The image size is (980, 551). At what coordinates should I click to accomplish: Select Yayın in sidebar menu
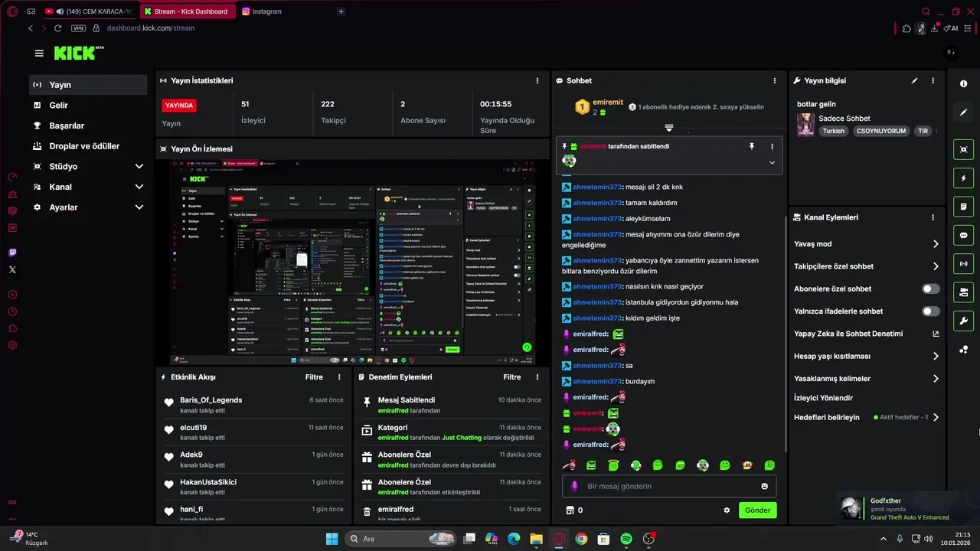pyautogui.click(x=89, y=85)
